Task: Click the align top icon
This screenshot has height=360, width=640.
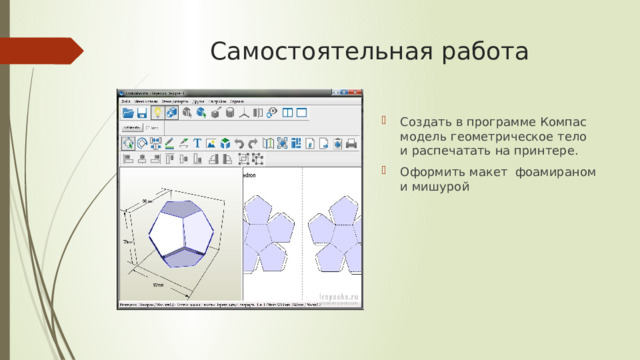Action: pyautogui.click(x=170, y=159)
